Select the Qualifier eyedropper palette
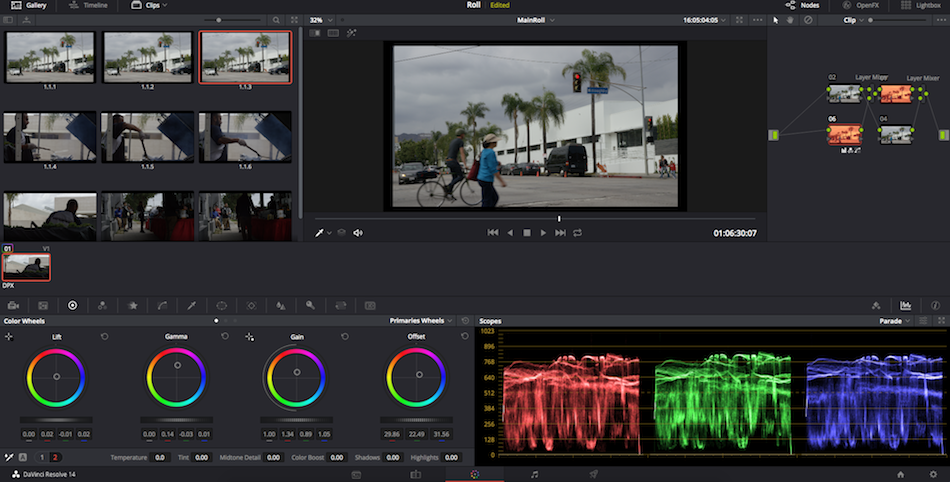 191,305
